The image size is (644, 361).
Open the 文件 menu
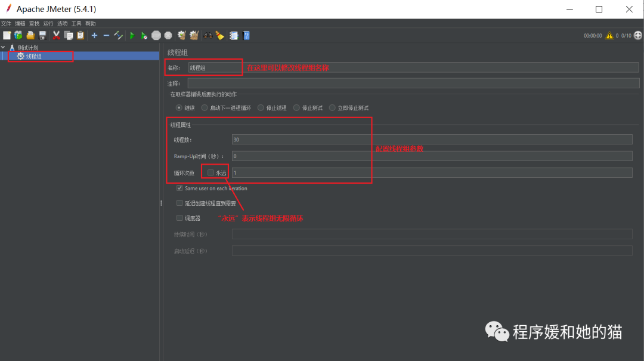(x=6, y=23)
